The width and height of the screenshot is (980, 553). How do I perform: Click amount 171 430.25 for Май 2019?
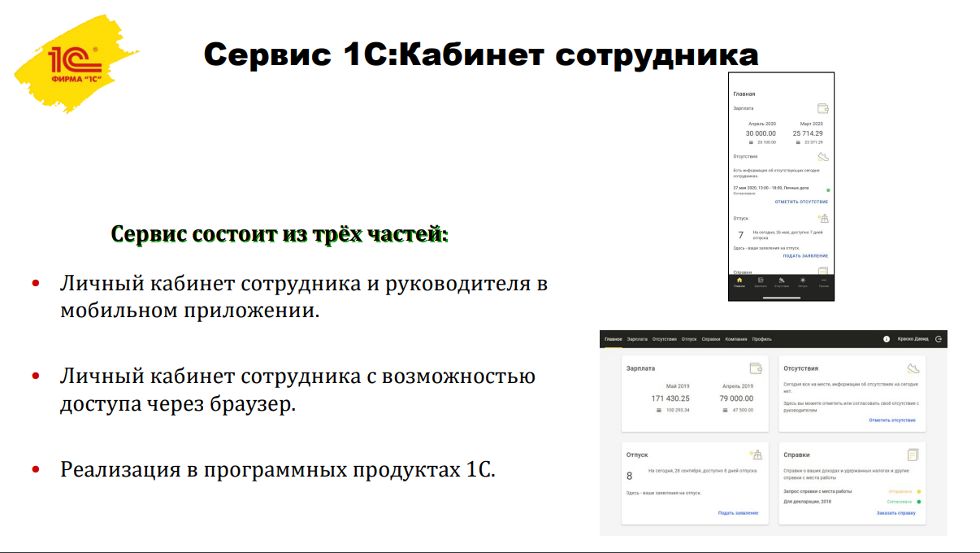point(670,398)
